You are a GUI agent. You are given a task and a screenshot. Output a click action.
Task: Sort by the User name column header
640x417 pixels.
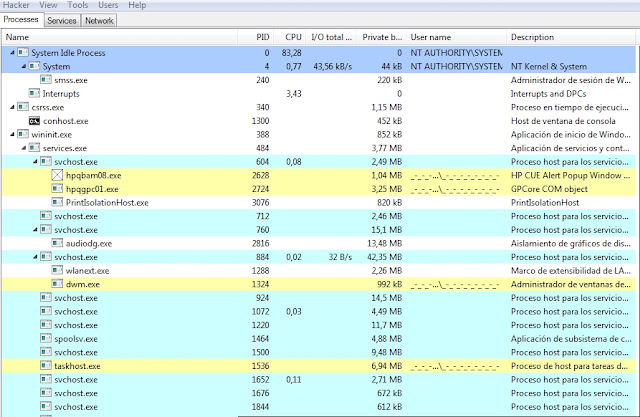(457, 37)
